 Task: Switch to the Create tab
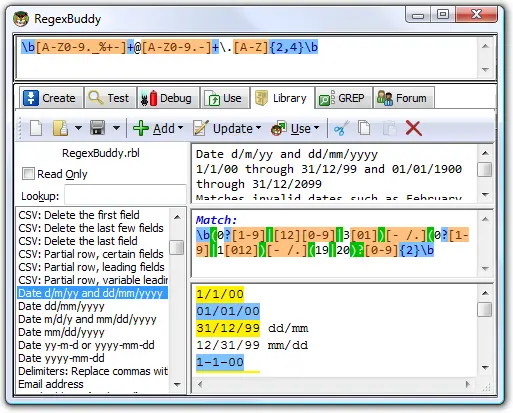click(x=51, y=98)
